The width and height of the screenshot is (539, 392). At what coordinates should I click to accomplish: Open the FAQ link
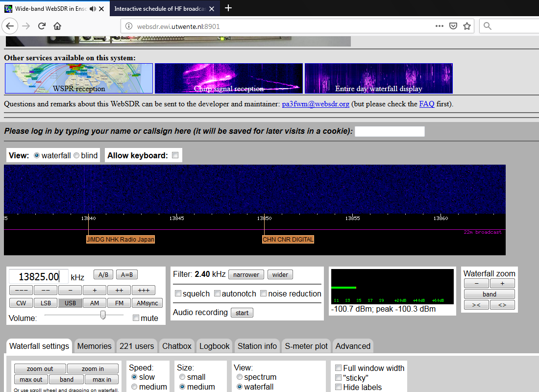(427, 104)
